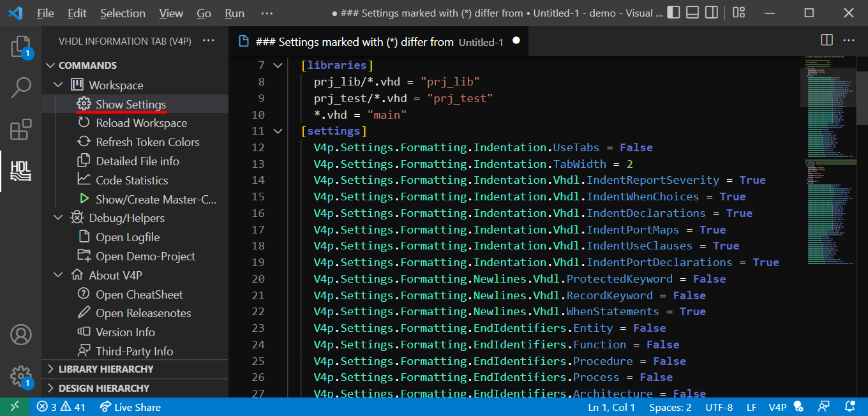
Task: Click the VS Code logo in title bar
Action: pyautogui.click(x=15, y=13)
